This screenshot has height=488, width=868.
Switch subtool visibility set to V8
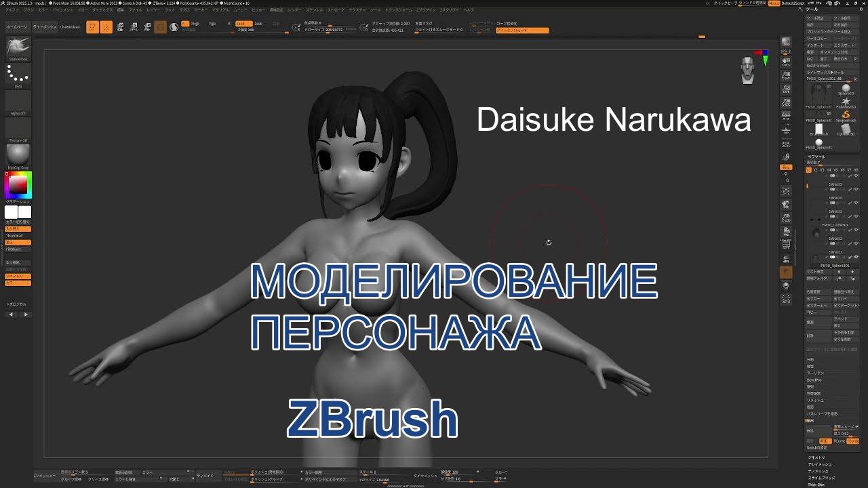tap(856, 170)
